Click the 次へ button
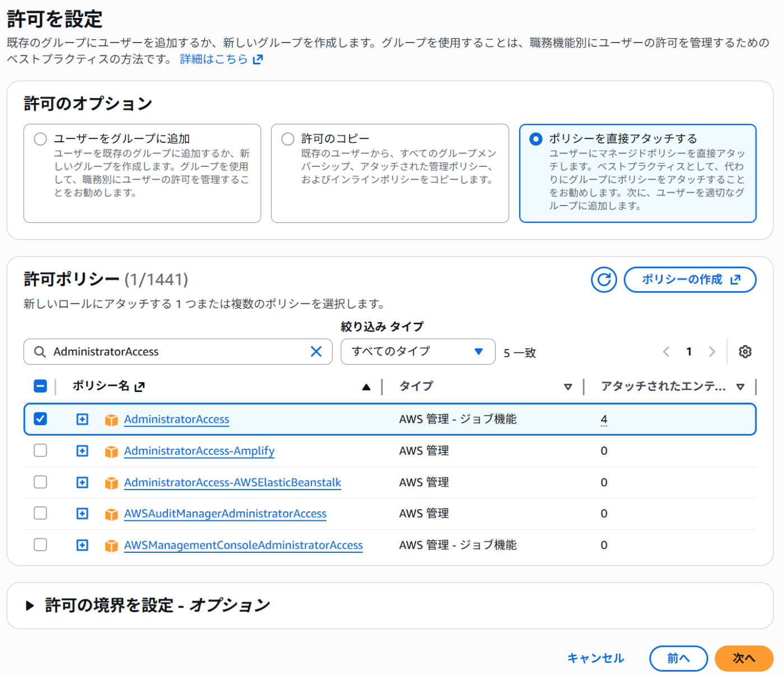The height and width of the screenshot is (676, 784). [744, 659]
